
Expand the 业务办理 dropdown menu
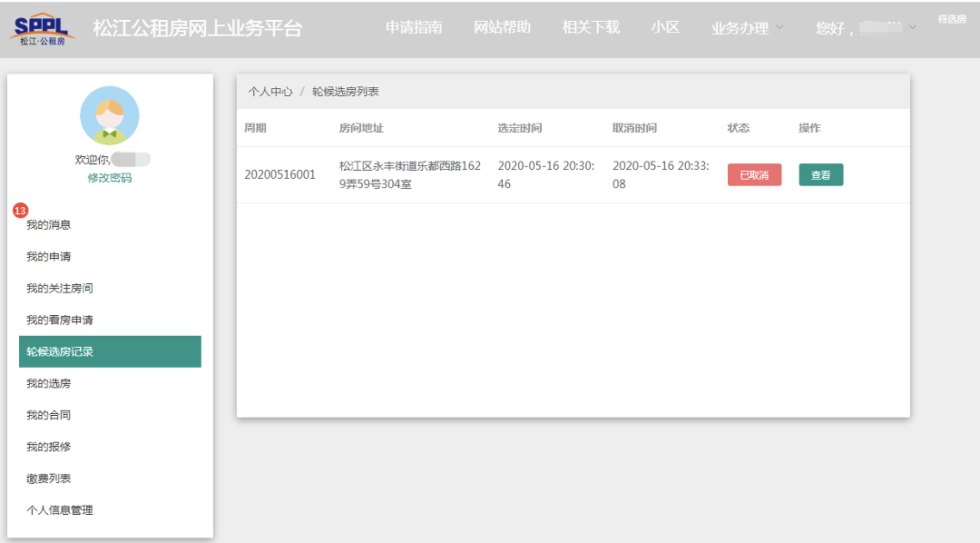click(x=746, y=28)
